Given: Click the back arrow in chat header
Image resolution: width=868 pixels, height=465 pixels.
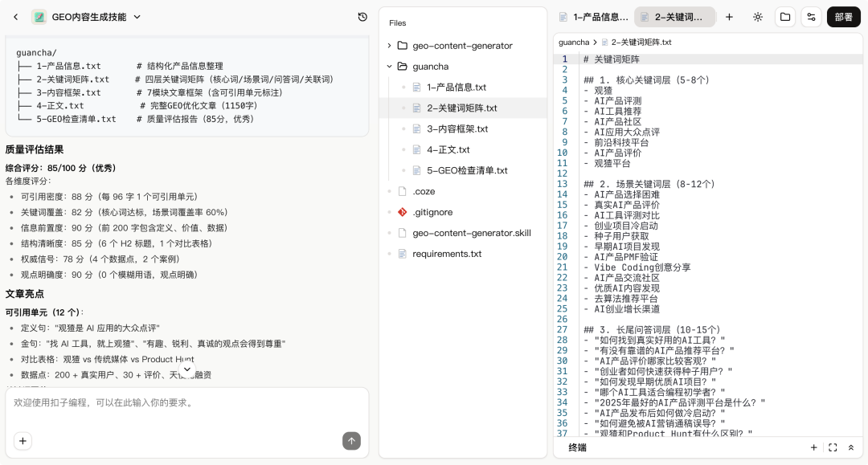Looking at the screenshot, I should click(x=15, y=17).
